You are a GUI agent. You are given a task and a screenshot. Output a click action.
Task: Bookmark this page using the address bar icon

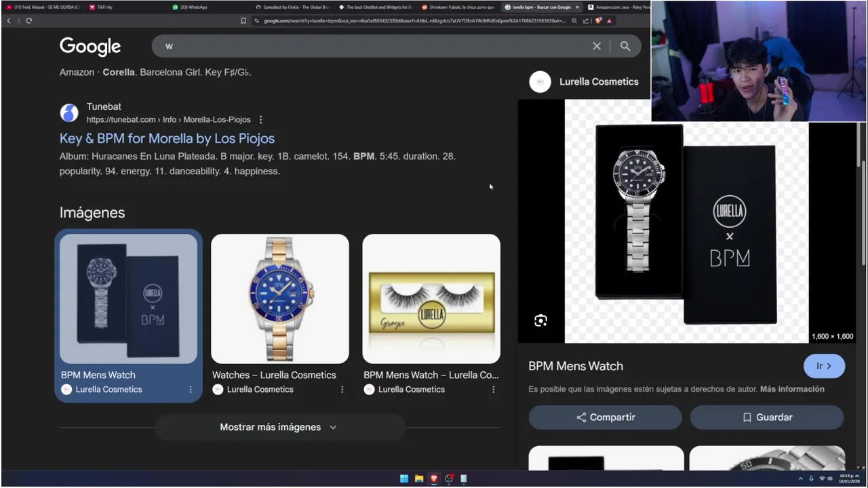[x=243, y=20]
